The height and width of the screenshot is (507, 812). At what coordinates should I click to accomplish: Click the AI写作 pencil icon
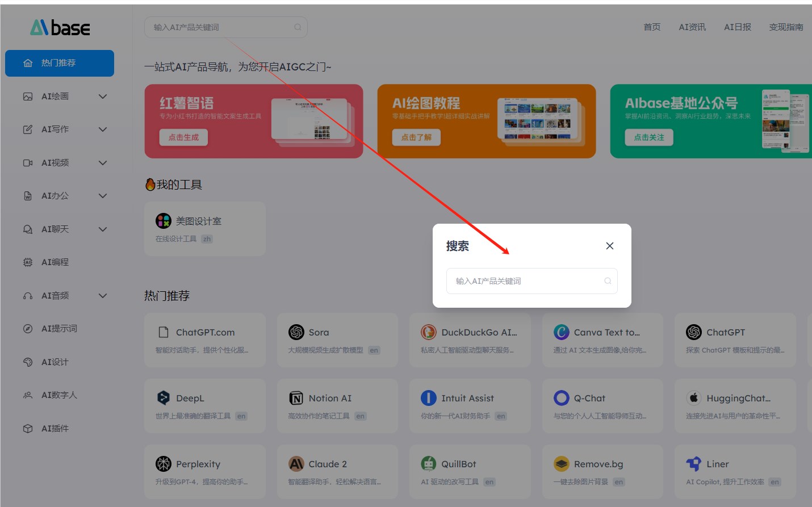(28, 129)
